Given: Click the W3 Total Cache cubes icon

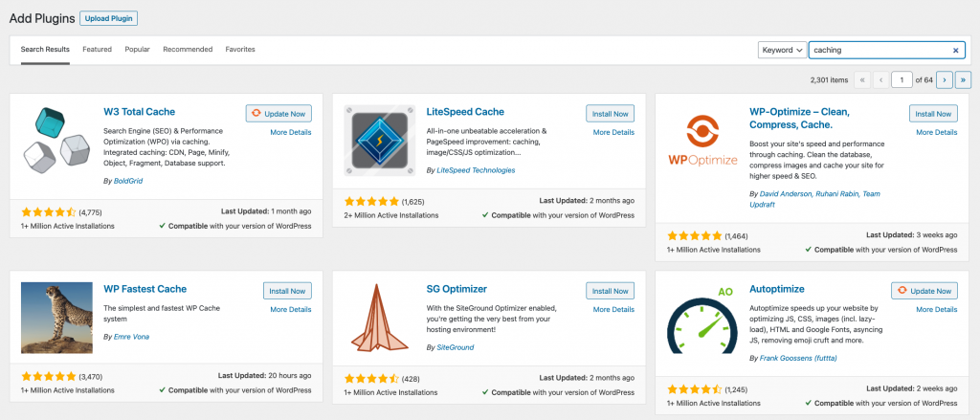Looking at the screenshot, I should (56, 141).
